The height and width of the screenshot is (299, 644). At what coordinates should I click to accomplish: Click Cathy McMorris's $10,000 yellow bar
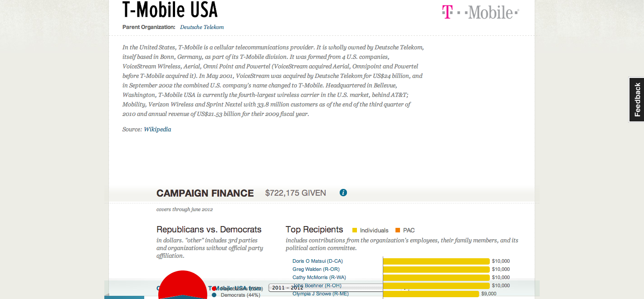click(436, 277)
